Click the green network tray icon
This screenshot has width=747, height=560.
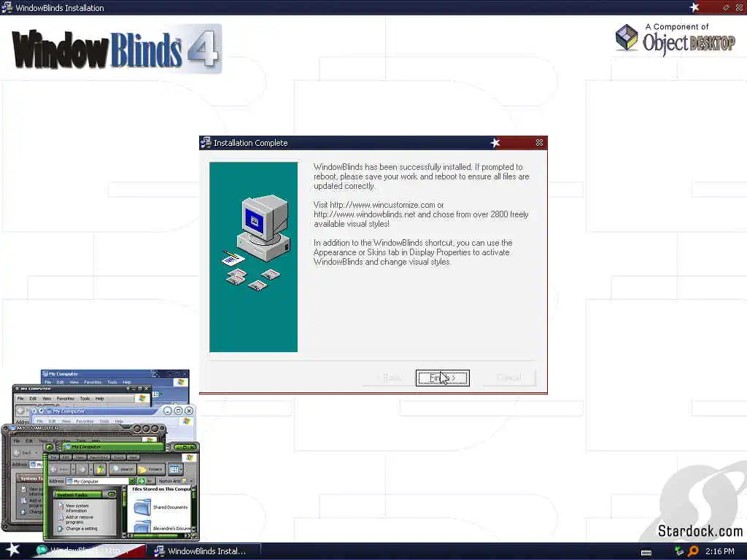(679, 551)
